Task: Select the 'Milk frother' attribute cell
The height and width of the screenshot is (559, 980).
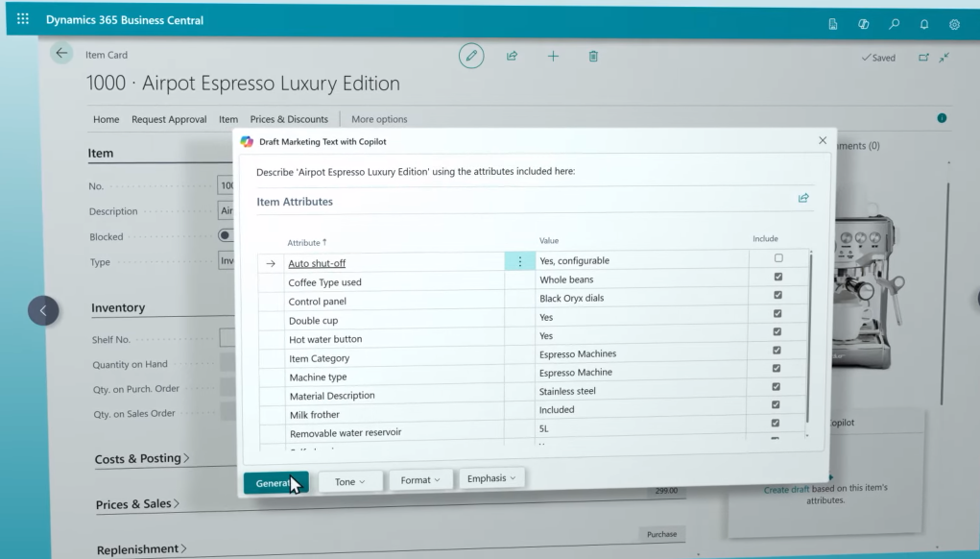Action: [x=396, y=414]
